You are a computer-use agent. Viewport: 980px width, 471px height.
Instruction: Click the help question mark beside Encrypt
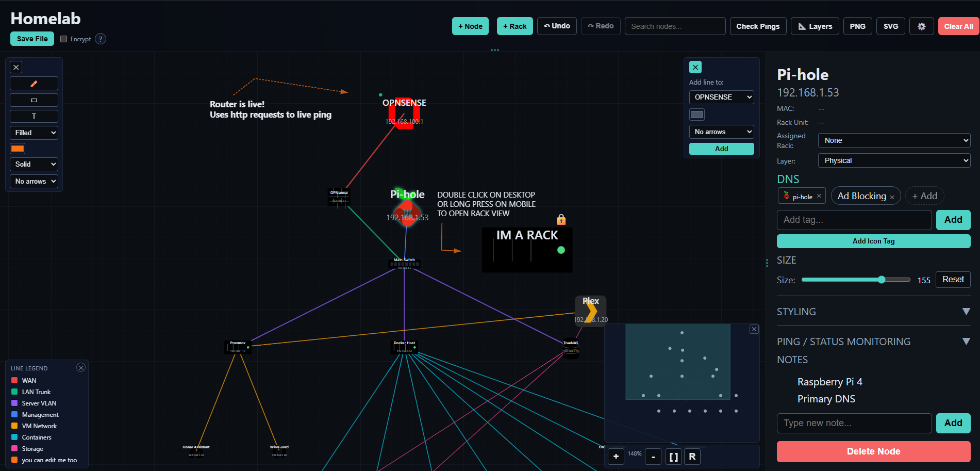click(x=101, y=39)
